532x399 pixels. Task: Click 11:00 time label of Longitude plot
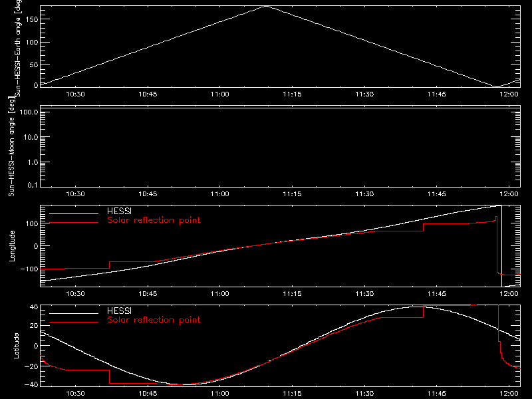coord(220,293)
